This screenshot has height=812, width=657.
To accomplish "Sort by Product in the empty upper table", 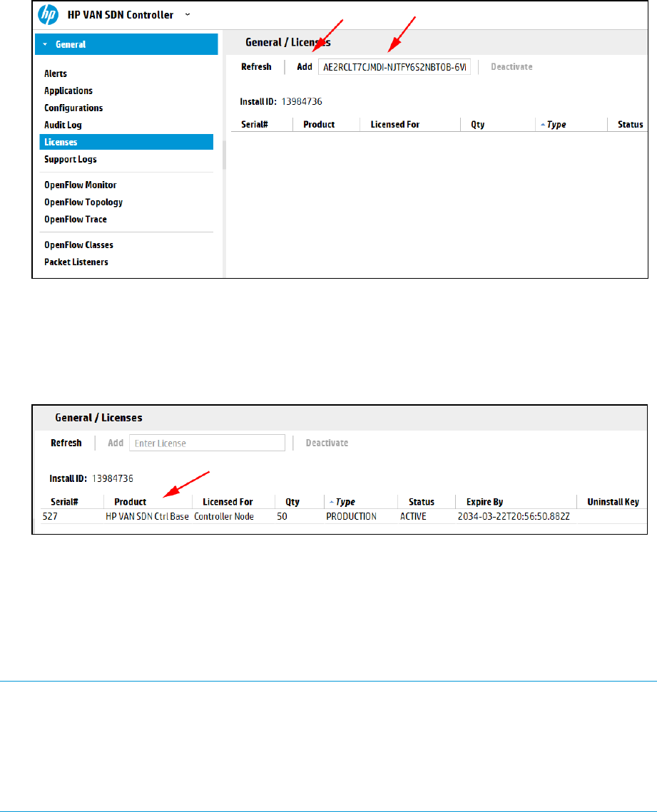I will pos(319,124).
